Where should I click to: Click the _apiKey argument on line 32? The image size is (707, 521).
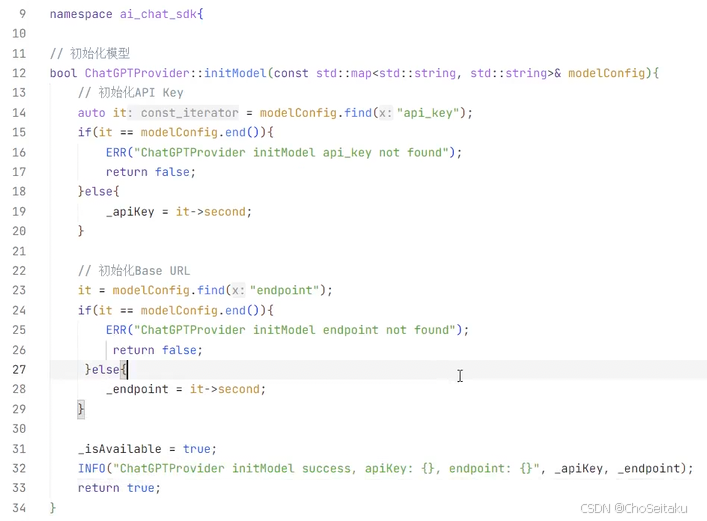point(578,468)
